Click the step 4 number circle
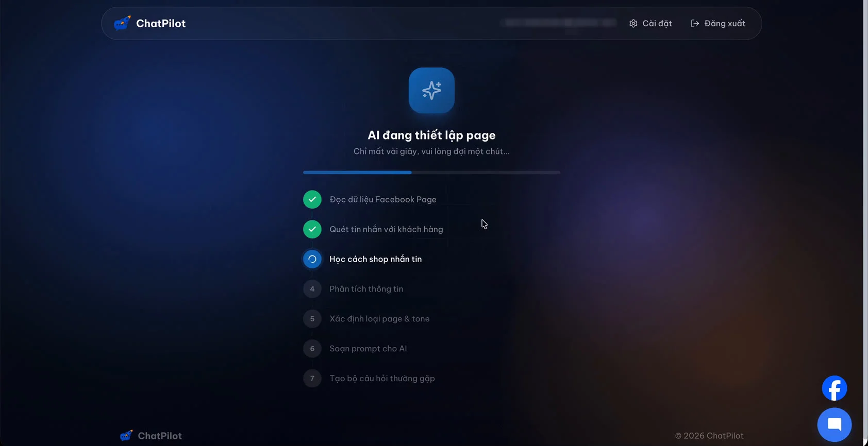868x446 pixels. point(312,289)
